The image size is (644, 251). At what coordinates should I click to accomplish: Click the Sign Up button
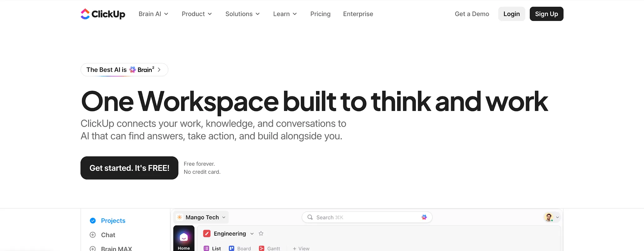click(x=547, y=14)
